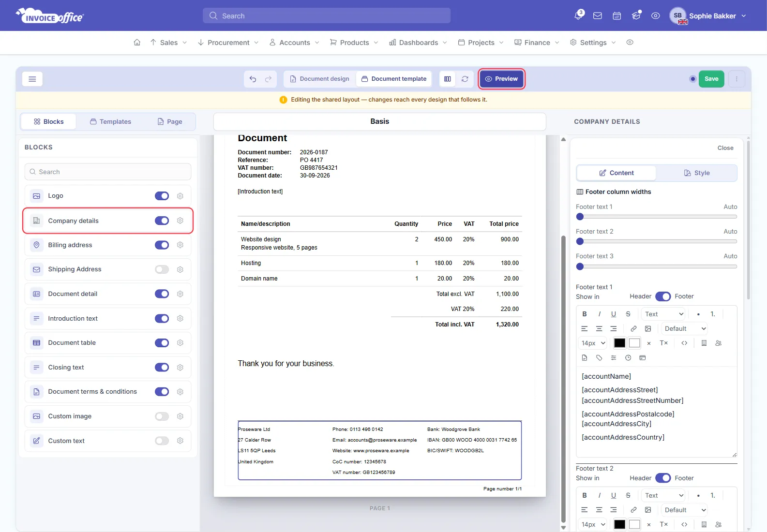This screenshot has width=767, height=532.
Task: Open the Projects menu
Action: coord(481,43)
